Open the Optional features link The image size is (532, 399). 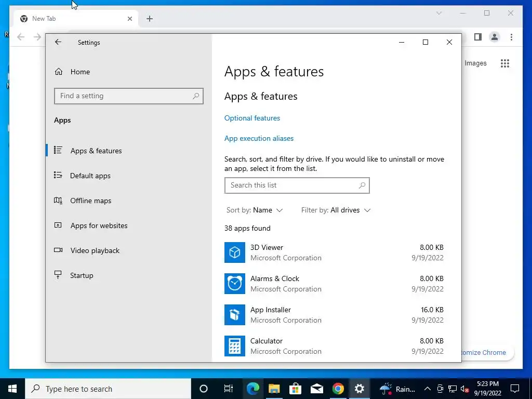(x=252, y=118)
